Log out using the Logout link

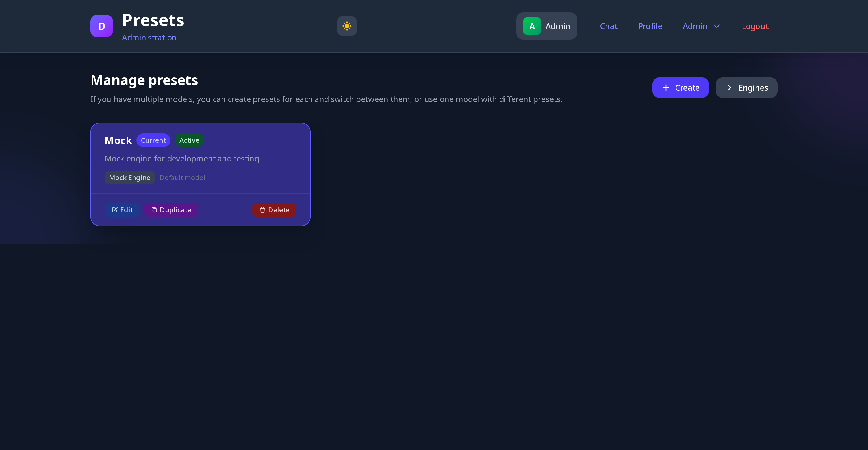(755, 26)
